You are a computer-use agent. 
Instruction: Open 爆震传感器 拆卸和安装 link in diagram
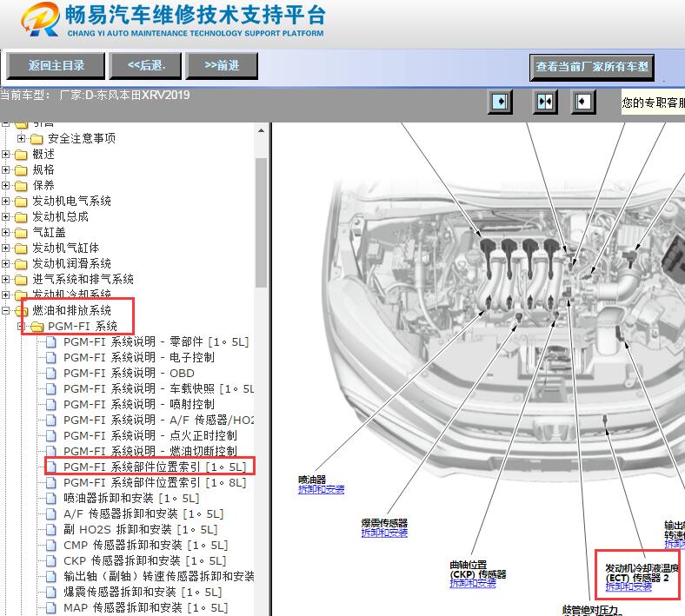(384, 533)
